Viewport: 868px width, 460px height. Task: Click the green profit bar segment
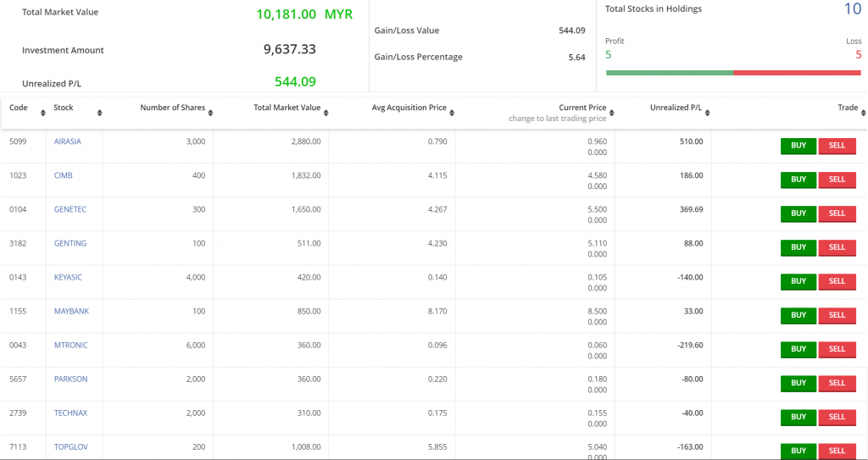(x=670, y=73)
